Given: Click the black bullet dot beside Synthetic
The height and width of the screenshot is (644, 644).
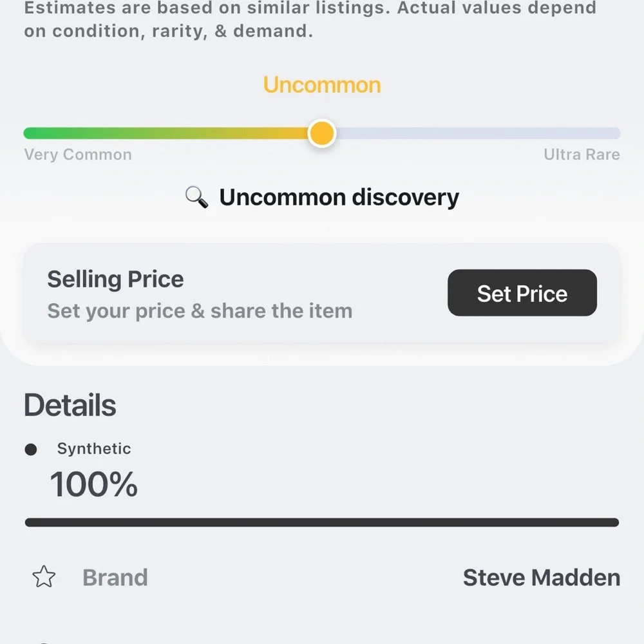Looking at the screenshot, I should (31, 450).
